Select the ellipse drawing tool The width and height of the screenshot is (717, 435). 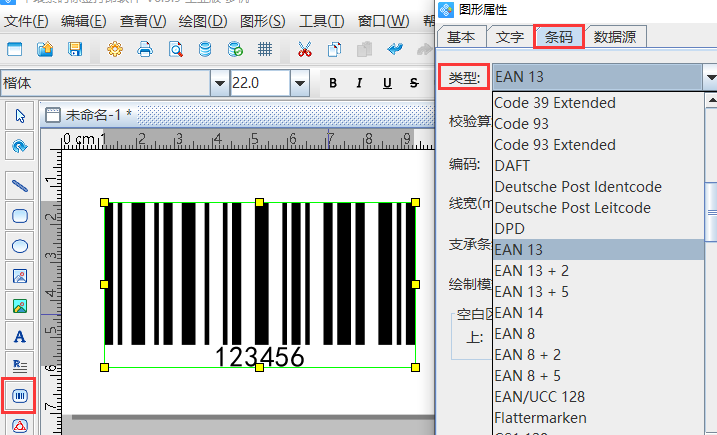pyautogui.click(x=20, y=246)
